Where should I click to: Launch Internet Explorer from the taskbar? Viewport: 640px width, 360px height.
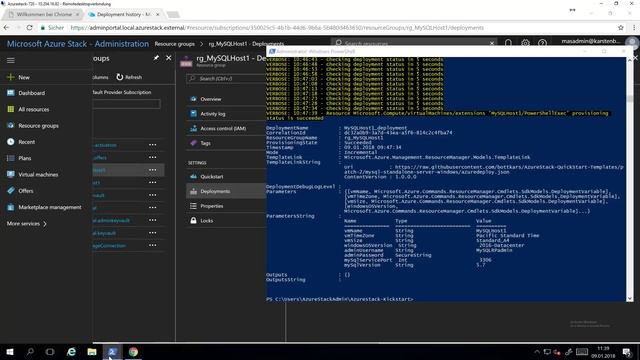coord(71,352)
